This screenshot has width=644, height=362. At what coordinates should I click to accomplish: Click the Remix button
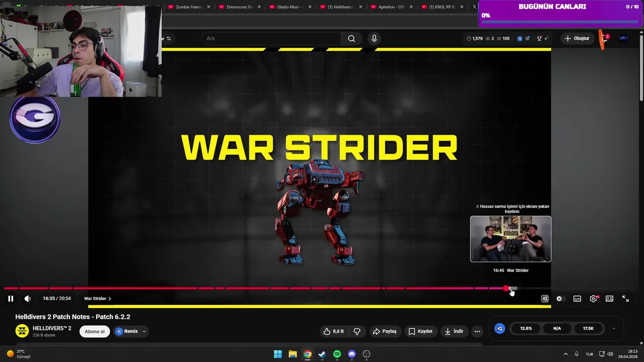[x=127, y=331]
